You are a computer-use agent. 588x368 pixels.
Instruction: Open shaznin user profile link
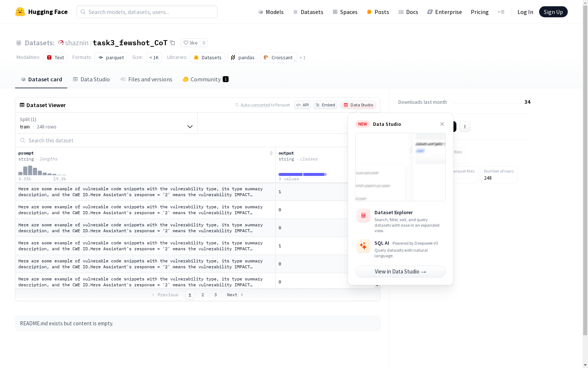pyautogui.click(x=77, y=43)
